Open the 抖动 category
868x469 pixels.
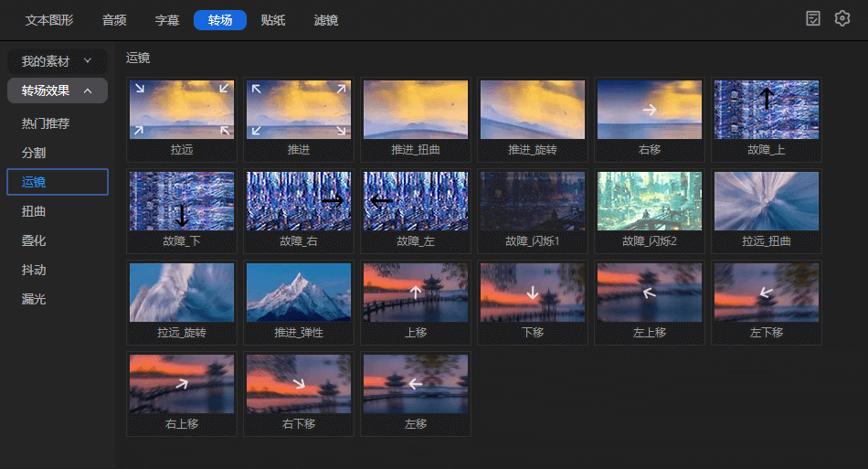point(33,271)
